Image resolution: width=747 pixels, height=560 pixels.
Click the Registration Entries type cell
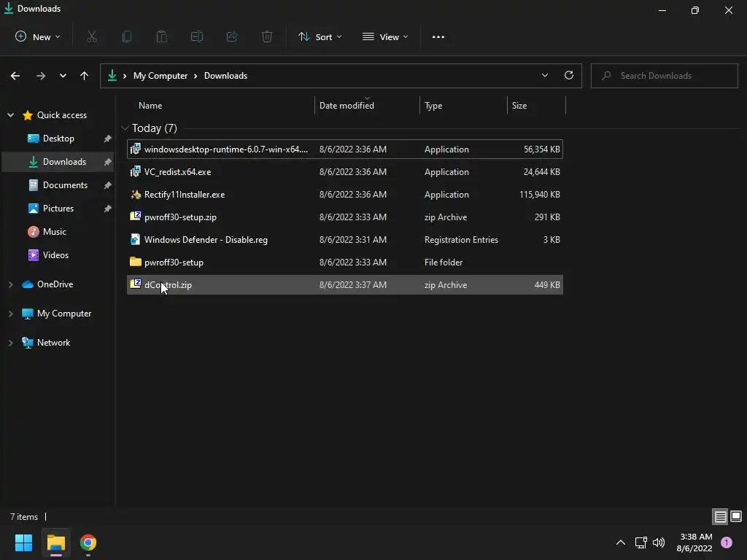click(461, 239)
